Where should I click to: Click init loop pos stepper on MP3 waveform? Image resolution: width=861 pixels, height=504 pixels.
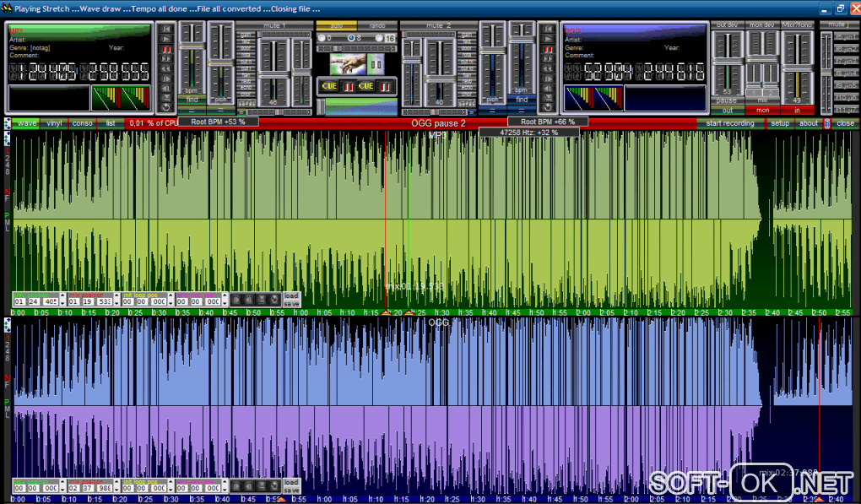[171, 300]
